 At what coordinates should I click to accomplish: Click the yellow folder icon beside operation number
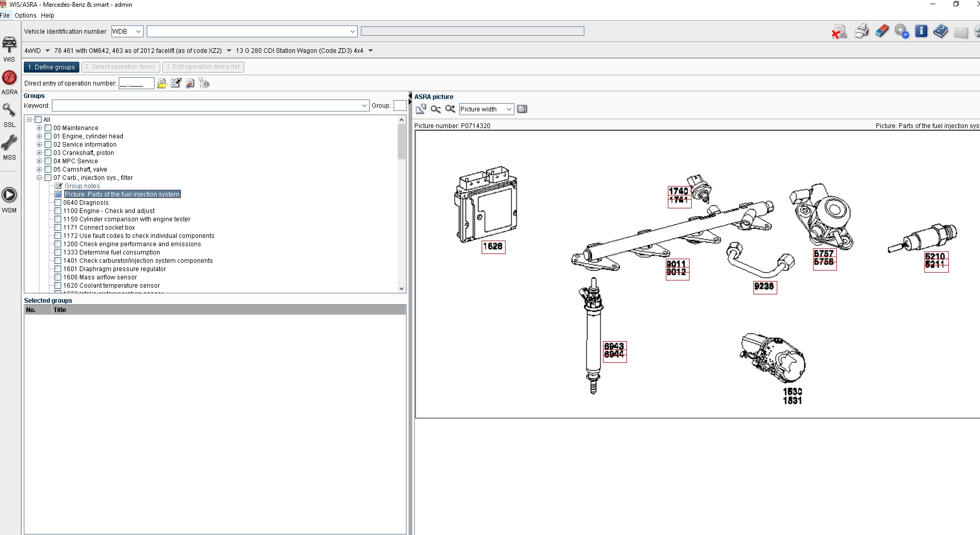coord(162,83)
